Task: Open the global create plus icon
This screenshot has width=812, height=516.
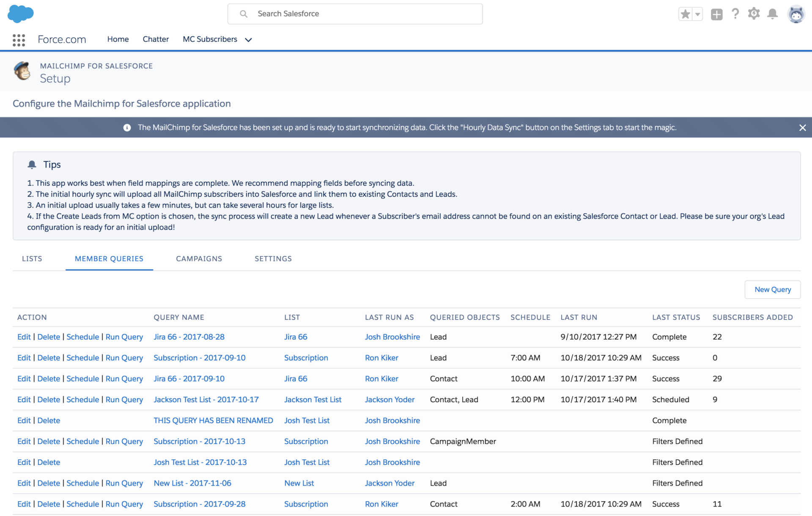Action: (716, 14)
